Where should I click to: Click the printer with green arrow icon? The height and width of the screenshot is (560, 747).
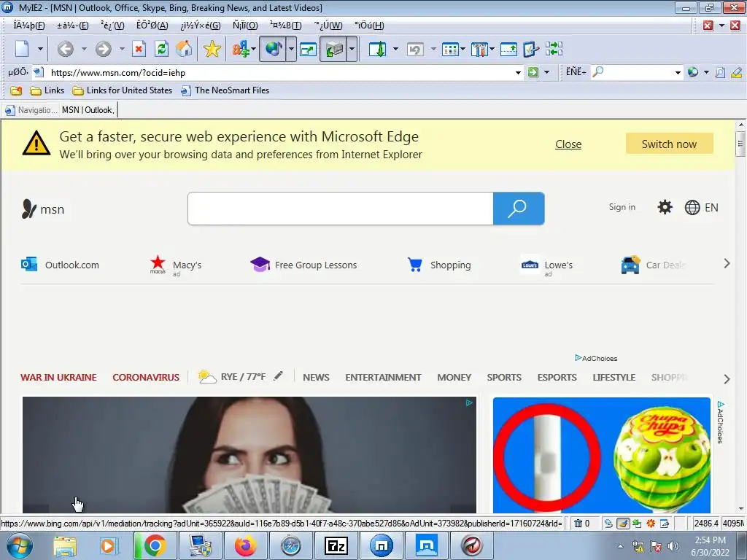[x=333, y=49]
